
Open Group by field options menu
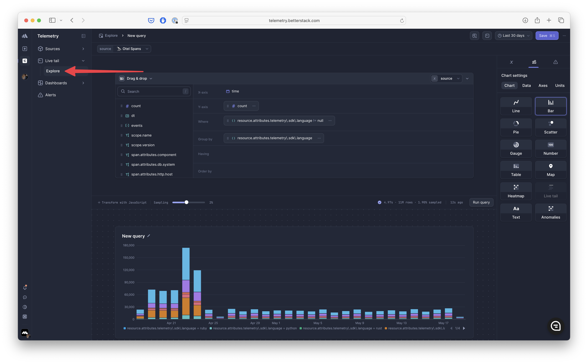click(x=319, y=138)
